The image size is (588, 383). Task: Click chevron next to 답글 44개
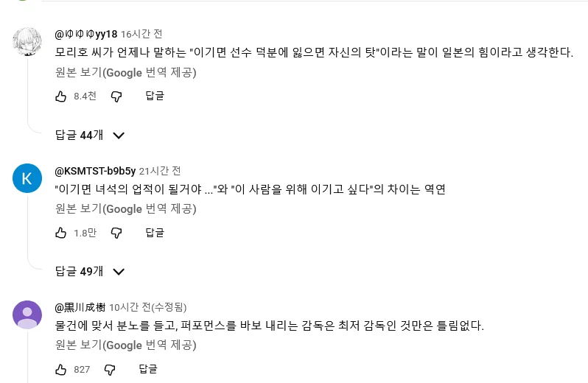pyautogui.click(x=119, y=136)
